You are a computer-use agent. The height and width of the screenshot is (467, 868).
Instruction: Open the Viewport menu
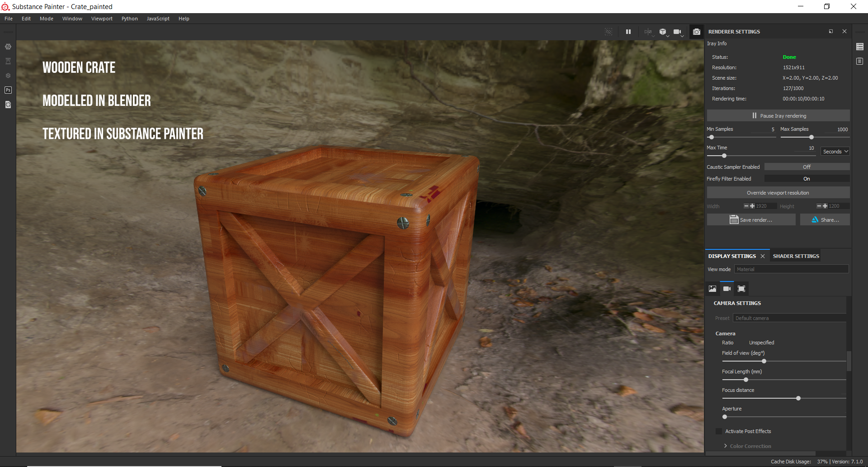(102, 19)
